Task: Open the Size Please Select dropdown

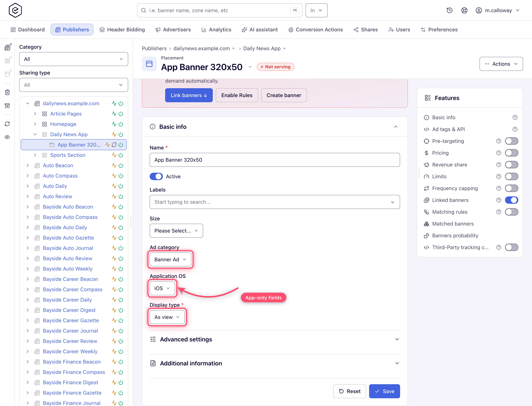Action: click(176, 230)
